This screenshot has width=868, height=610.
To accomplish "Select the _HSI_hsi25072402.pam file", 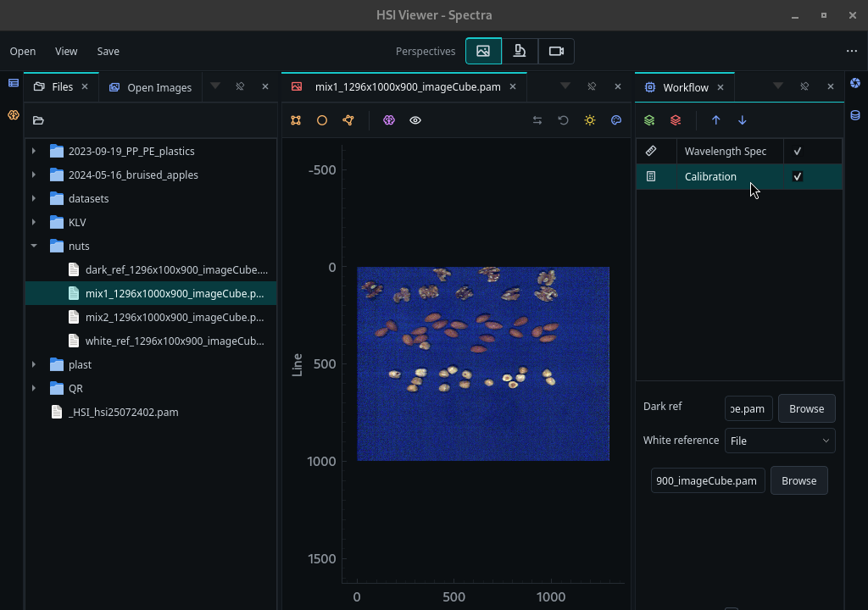I will (151, 412).
